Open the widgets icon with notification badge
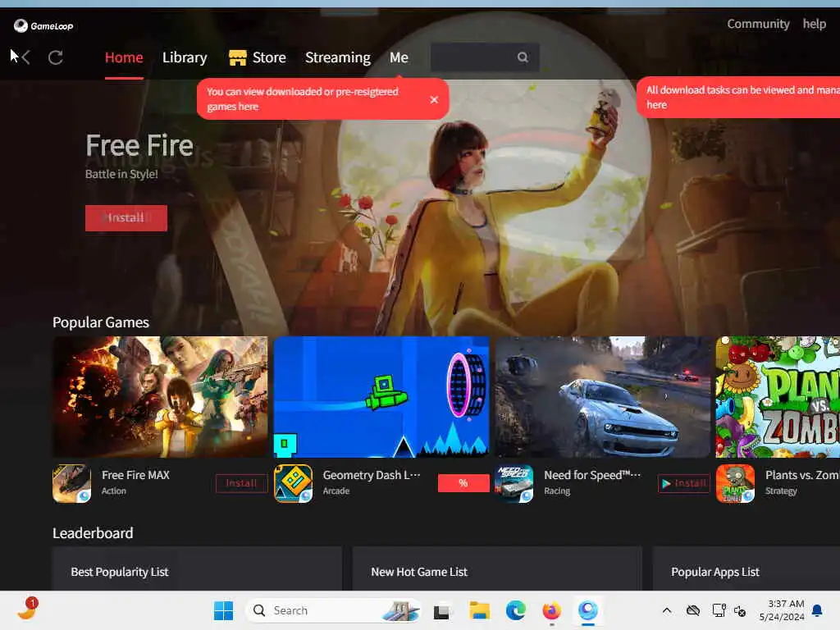 point(27,609)
